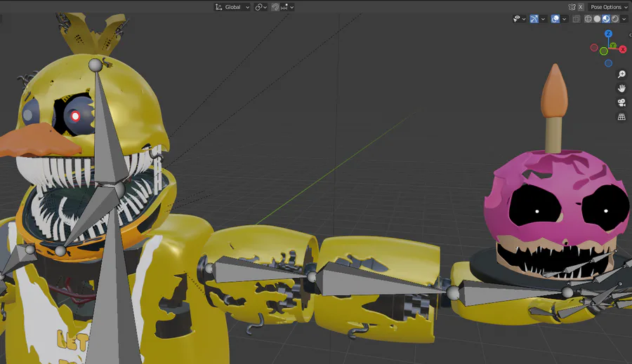Switch to material preview viewport shading
This screenshot has height=364, width=632.
click(x=606, y=19)
